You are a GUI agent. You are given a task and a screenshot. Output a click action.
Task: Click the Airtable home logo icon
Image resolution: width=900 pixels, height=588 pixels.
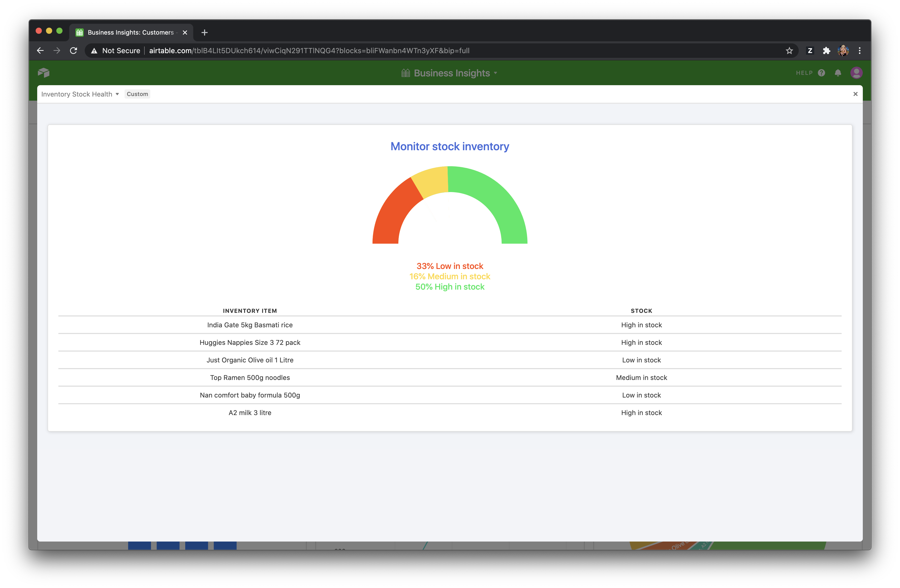click(x=43, y=73)
